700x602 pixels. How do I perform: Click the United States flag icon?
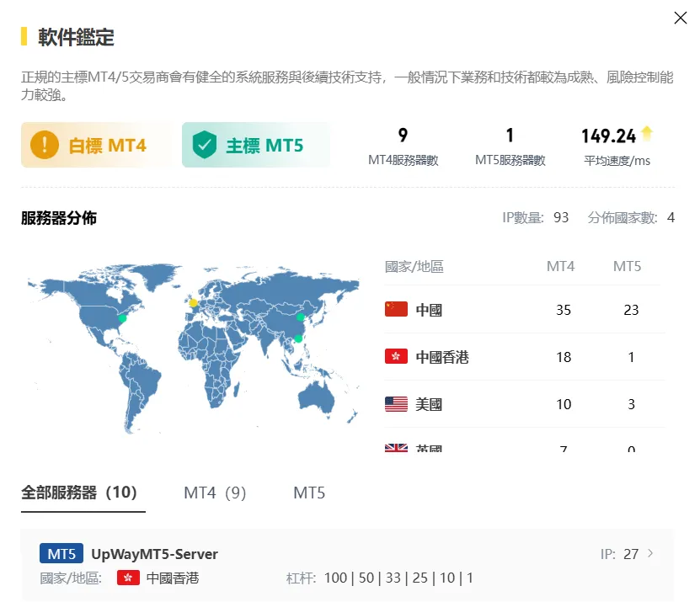396,404
